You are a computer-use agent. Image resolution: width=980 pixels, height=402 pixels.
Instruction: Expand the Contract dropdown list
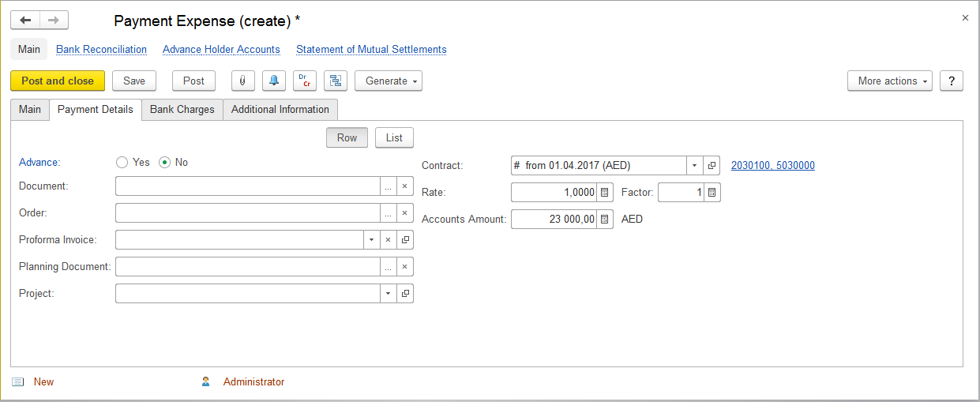694,166
